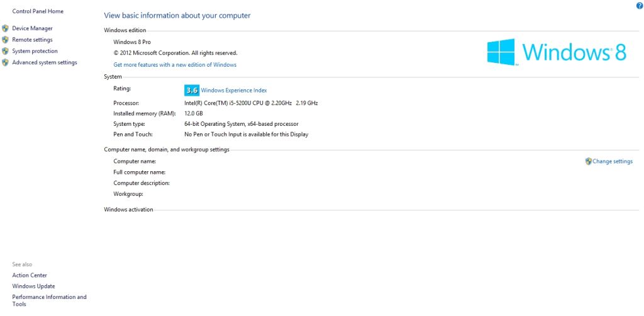Click the shield icon beside Change settings
The width and height of the screenshot is (644, 316).
[588, 162]
